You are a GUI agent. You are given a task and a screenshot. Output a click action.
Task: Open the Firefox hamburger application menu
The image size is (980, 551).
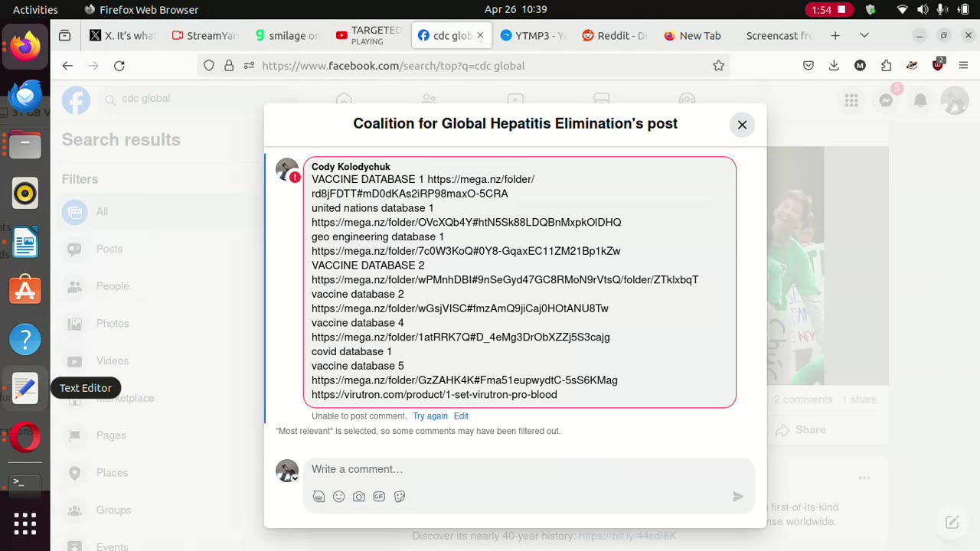(964, 66)
